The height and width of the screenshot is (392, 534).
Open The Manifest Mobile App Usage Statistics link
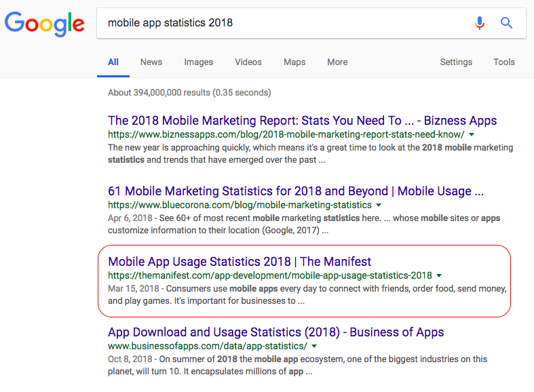[x=240, y=262]
